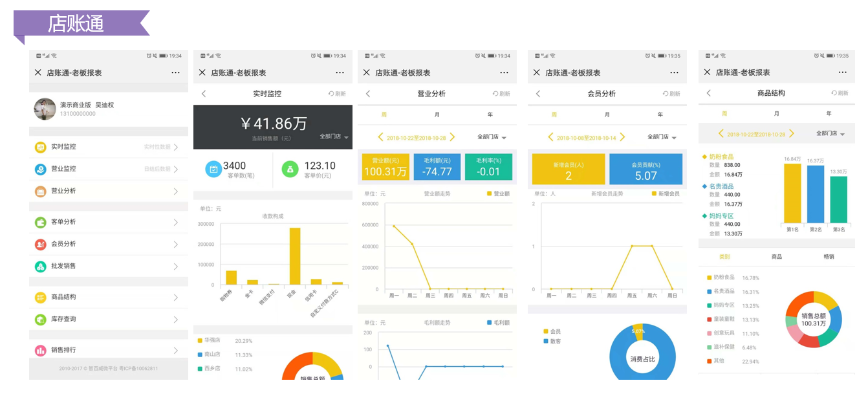Open the 全部门店 dropdown on the 实时监控 screen
Image resolution: width=868 pixels, height=394 pixels.
point(334,137)
